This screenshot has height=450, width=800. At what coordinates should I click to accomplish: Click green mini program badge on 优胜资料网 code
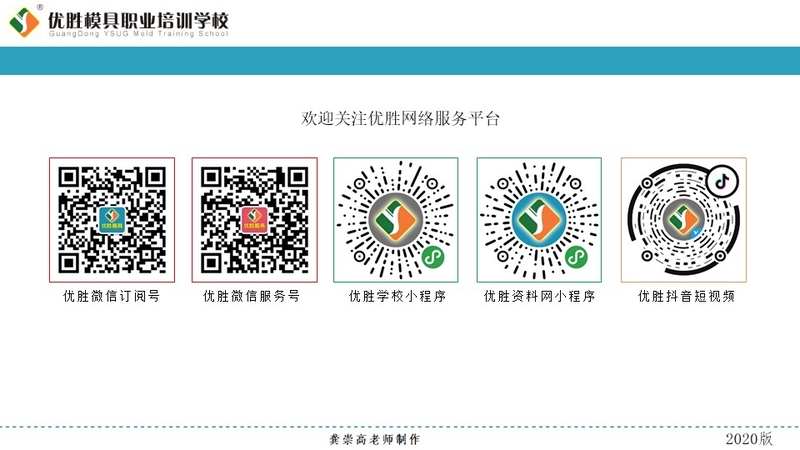576,257
